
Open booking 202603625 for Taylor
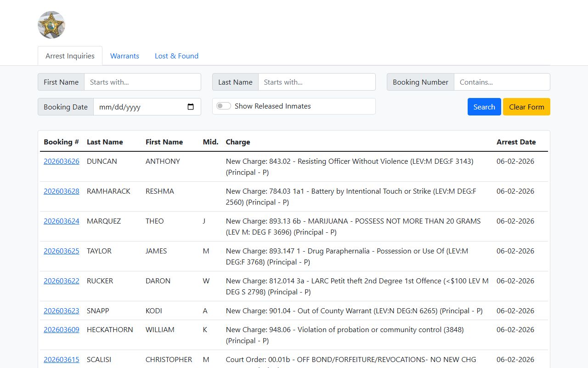[62, 251]
